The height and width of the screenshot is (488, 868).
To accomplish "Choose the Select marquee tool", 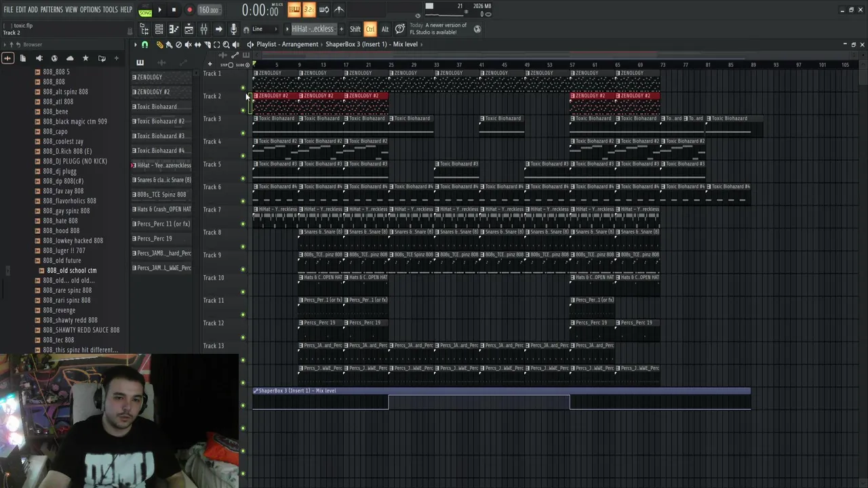I will point(216,45).
